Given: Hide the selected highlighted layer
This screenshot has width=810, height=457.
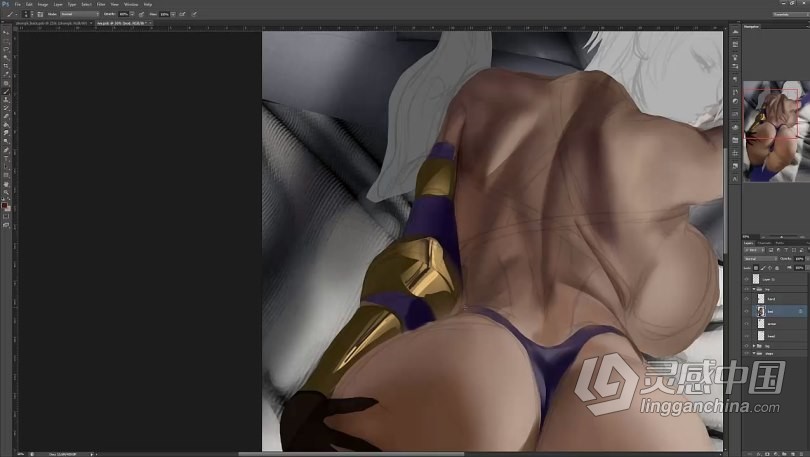Looking at the screenshot, I should coord(746,311).
